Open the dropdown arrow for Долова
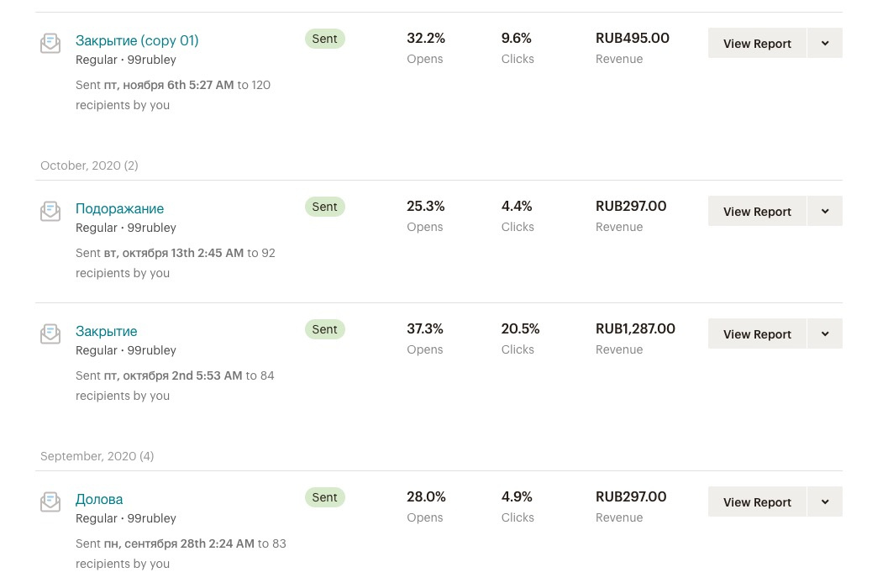The image size is (888, 588). (x=825, y=502)
